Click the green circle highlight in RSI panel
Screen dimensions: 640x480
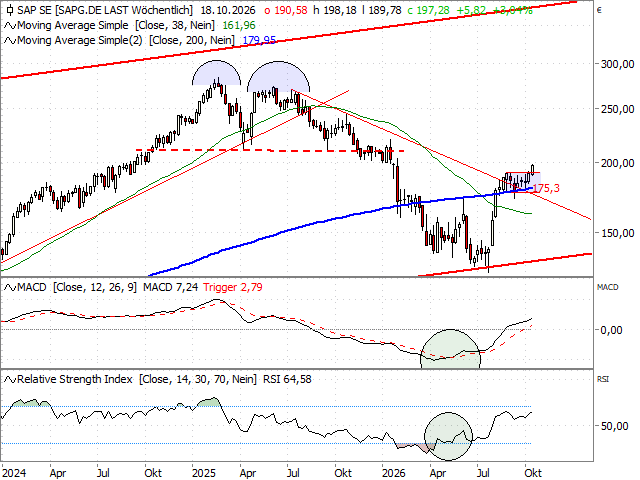point(448,436)
